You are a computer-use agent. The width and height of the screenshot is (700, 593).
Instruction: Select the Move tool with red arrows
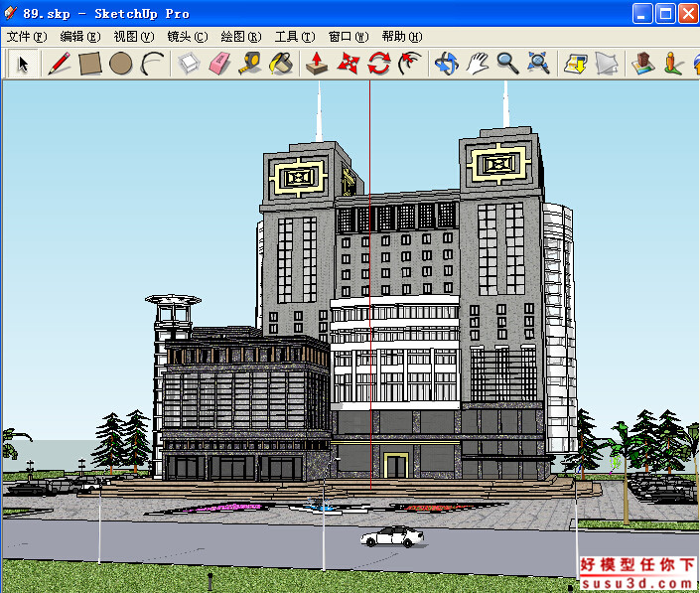coord(348,64)
